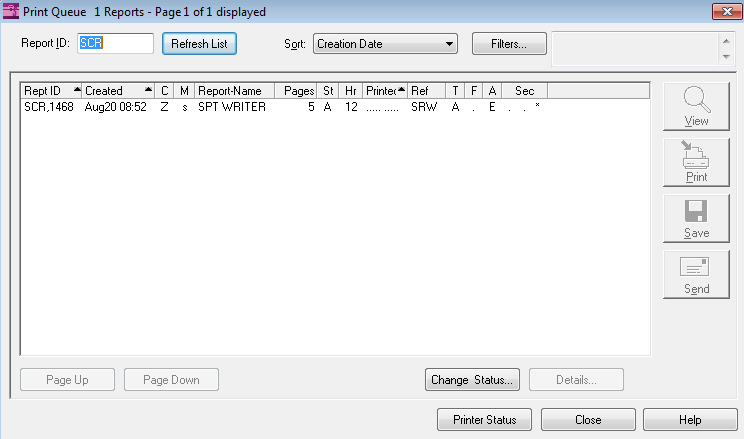Click the M column header
Image resolution: width=744 pixels, height=439 pixels.
pos(184,91)
